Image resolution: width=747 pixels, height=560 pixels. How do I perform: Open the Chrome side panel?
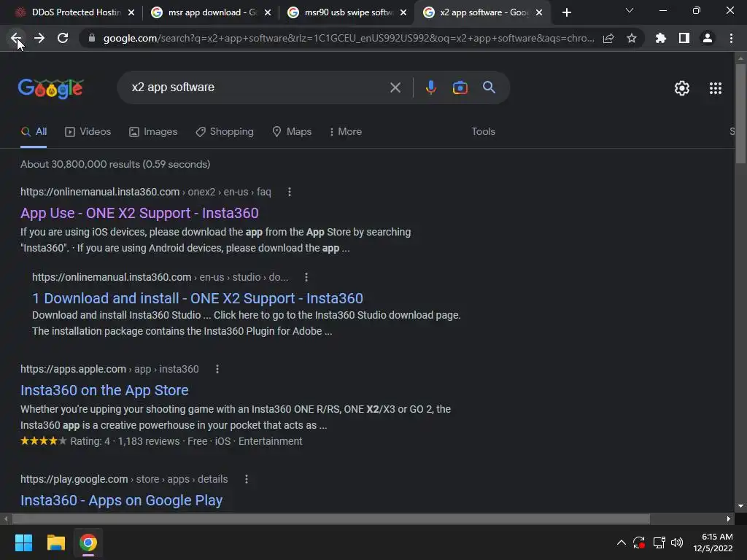[x=684, y=38]
